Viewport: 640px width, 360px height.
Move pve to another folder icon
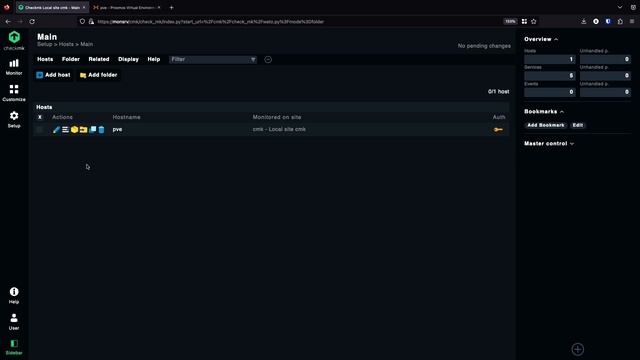83,129
